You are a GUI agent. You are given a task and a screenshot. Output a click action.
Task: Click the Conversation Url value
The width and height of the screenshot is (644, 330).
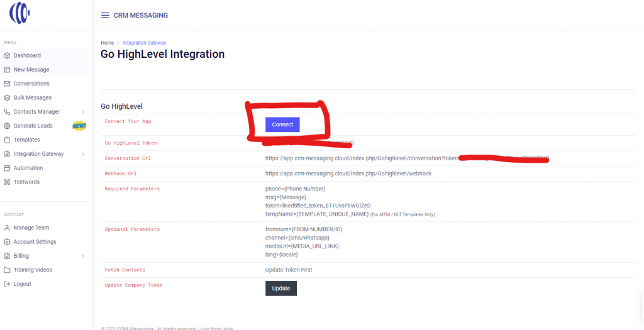click(x=407, y=158)
